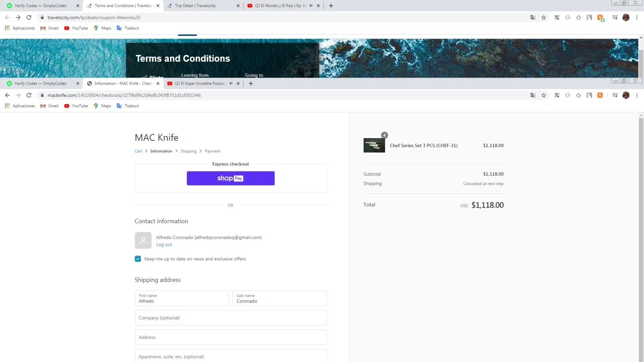Open Gmail bookmark in the Travelocity window
This screenshot has width=644, height=362.
[49, 28]
